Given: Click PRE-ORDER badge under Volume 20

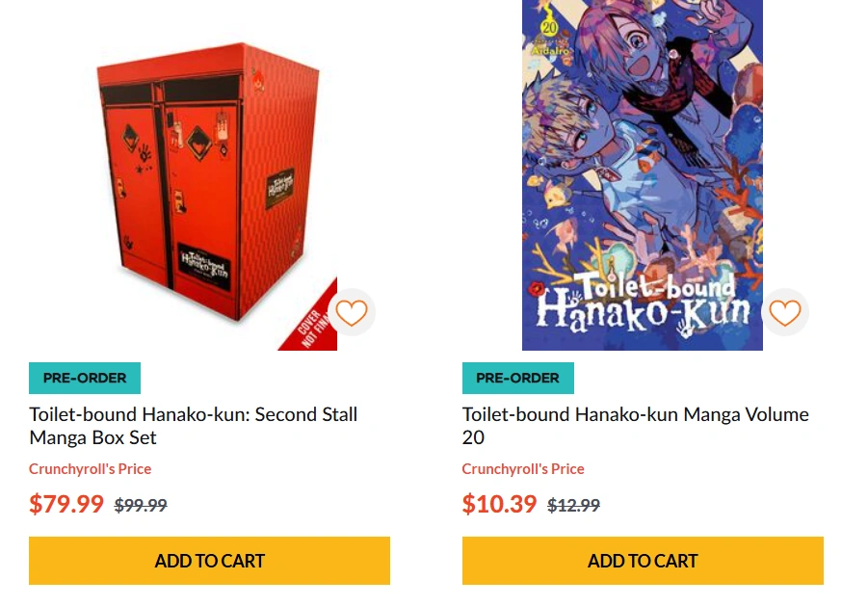Looking at the screenshot, I should click(518, 378).
